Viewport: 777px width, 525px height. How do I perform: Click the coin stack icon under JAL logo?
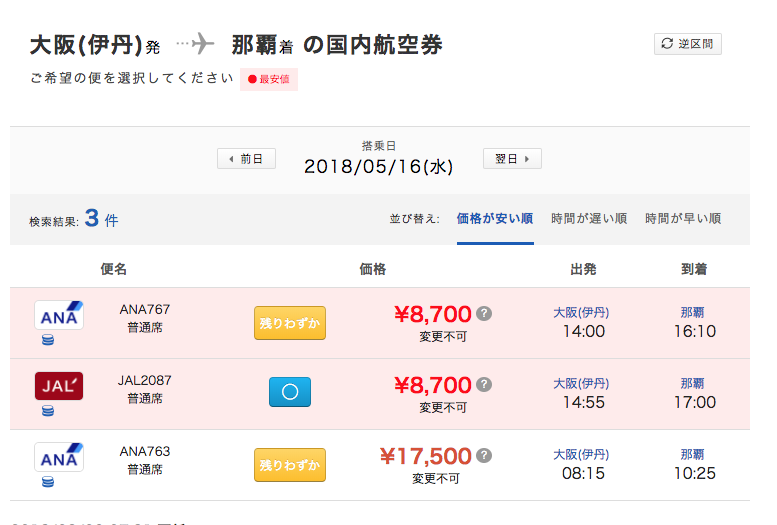[x=48, y=410]
